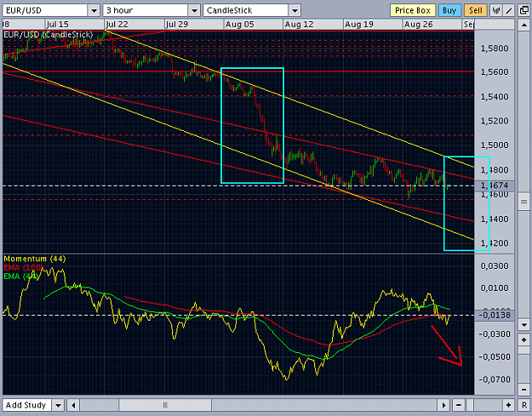Click the horizontal time scrollbar thumb

[x=165, y=405]
